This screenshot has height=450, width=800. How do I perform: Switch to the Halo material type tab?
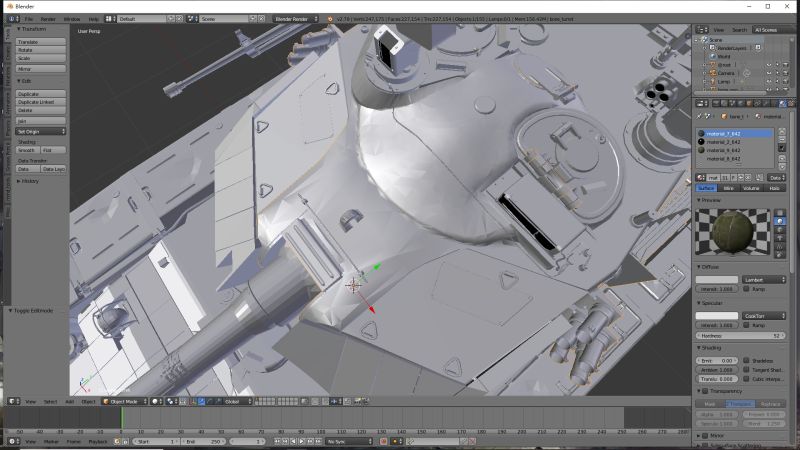[x=774, y=188]
